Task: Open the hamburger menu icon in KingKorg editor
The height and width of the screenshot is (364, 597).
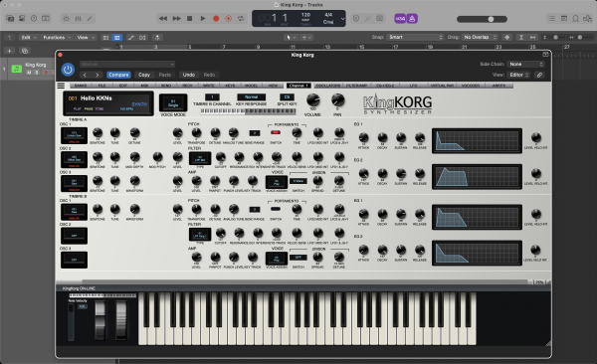Action: click(x=61, y=86)
